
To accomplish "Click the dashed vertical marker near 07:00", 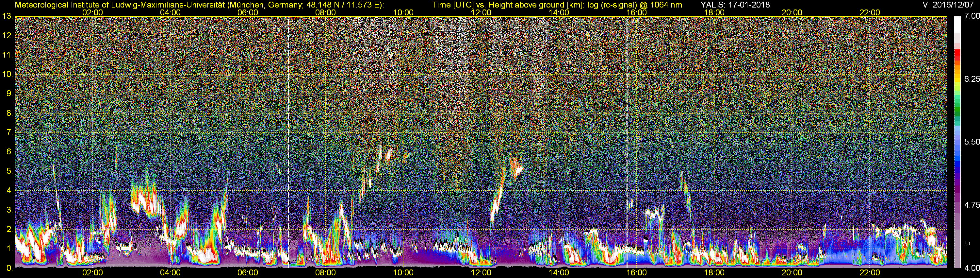I will [x=288, y=142].
